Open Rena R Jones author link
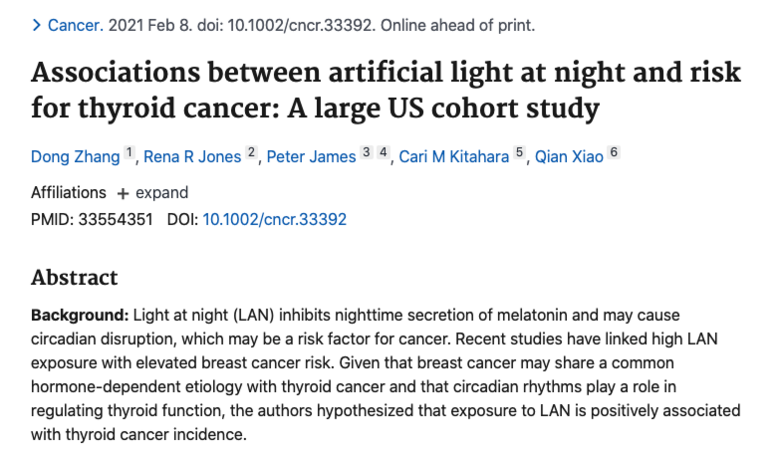This screenshot has width=780, height=452. (192, 157)
